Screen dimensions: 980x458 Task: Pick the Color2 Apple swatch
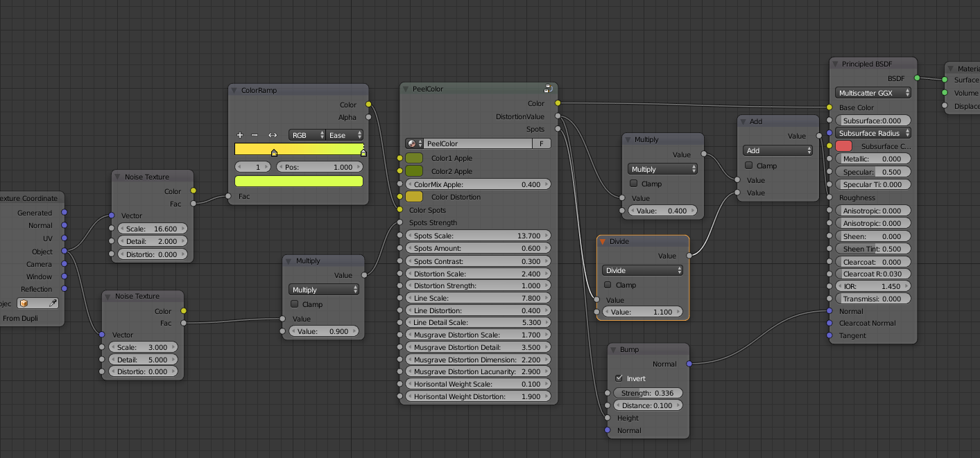(x=414, y=171)
